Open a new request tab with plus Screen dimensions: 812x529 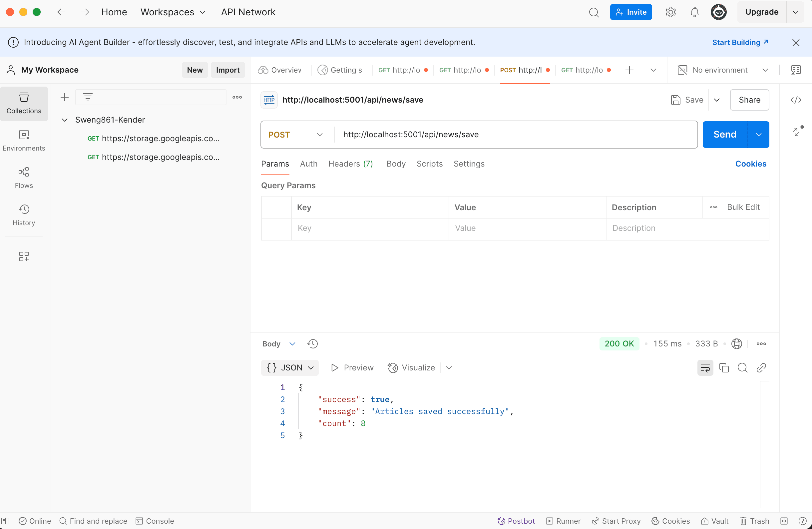[629, 70]
